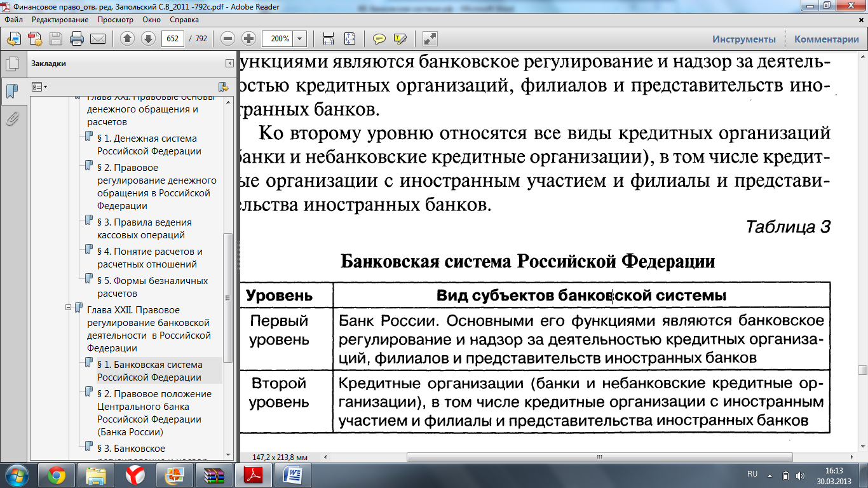
Task: Click the table title Банковская система Российской Федерации
Action: (x=528, y=262)
